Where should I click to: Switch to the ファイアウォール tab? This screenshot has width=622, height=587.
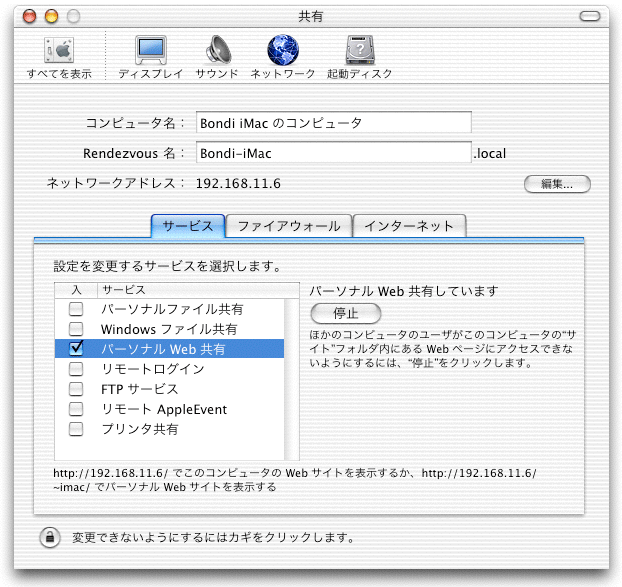click(288, 226)
